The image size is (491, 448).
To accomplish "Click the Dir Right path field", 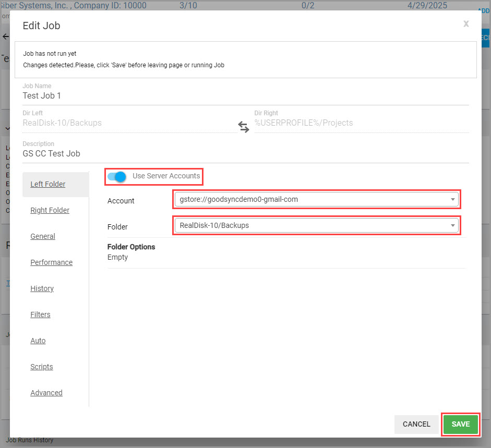I will (x=361, y=124).
